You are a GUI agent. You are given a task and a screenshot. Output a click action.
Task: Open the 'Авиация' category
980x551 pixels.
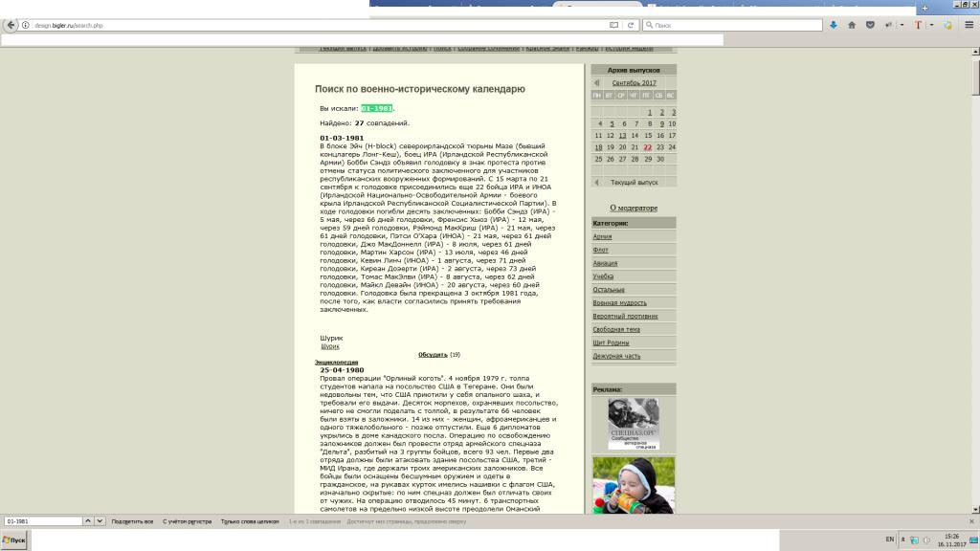pos(604,263)
